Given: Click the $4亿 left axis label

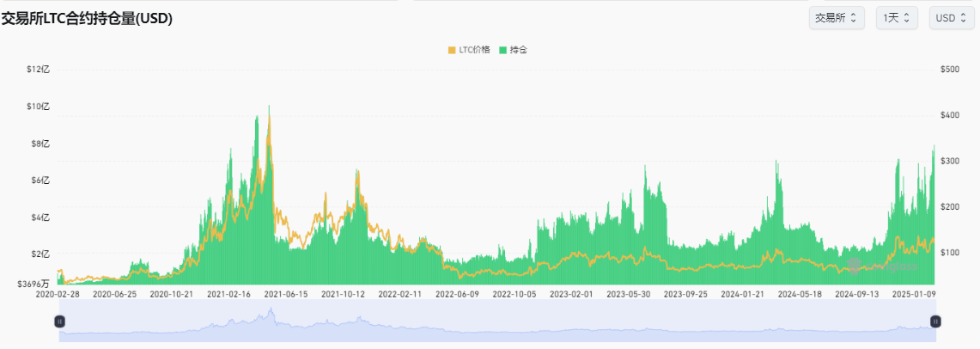Looking at the screenshot, I should click(40, 217).
